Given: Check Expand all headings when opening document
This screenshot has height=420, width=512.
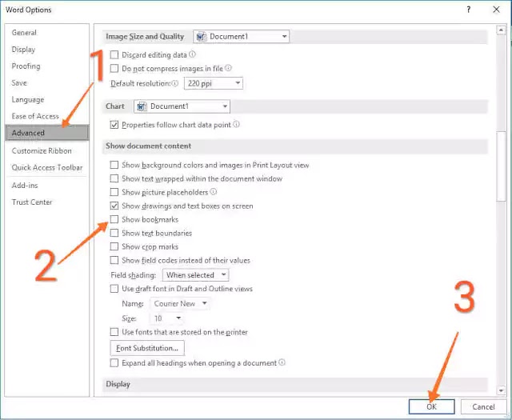Looking at the screenshot, I should click(114, 362).
